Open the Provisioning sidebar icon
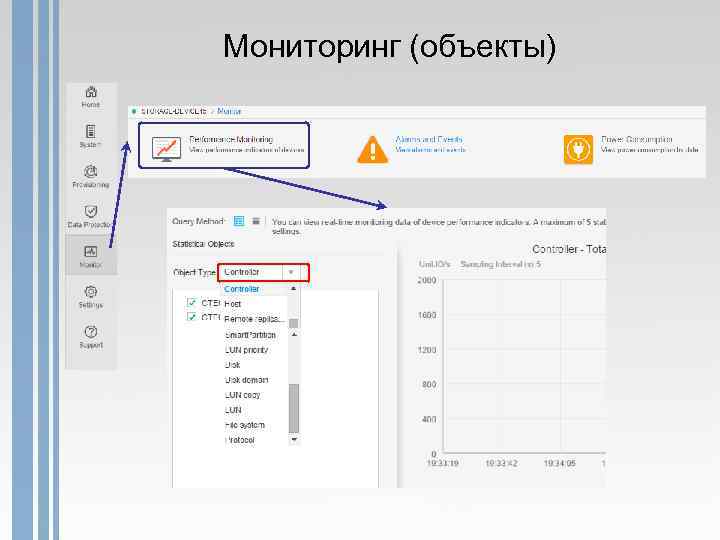720x540 pixels. pyautogui.click(x=91, y=171)
